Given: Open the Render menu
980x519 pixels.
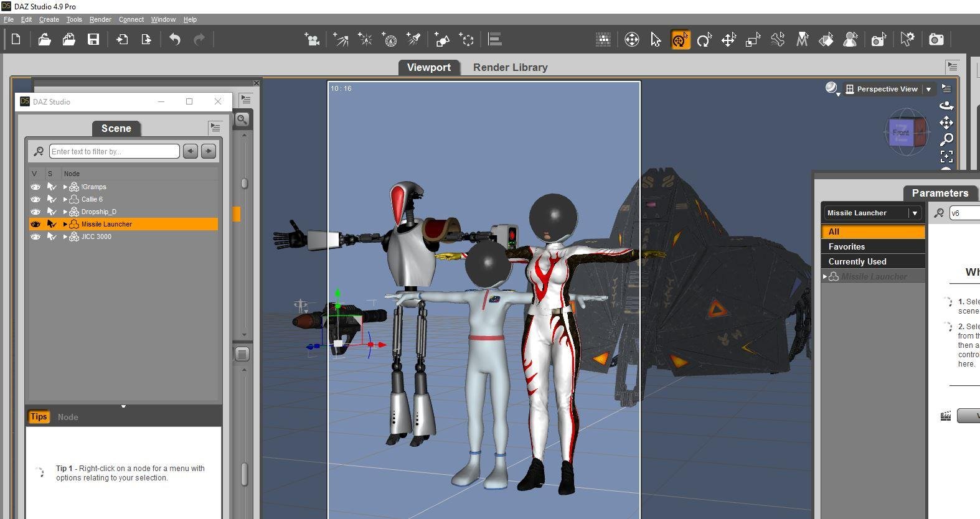Looking at the screenshot, I should click(x=100, y=19).
